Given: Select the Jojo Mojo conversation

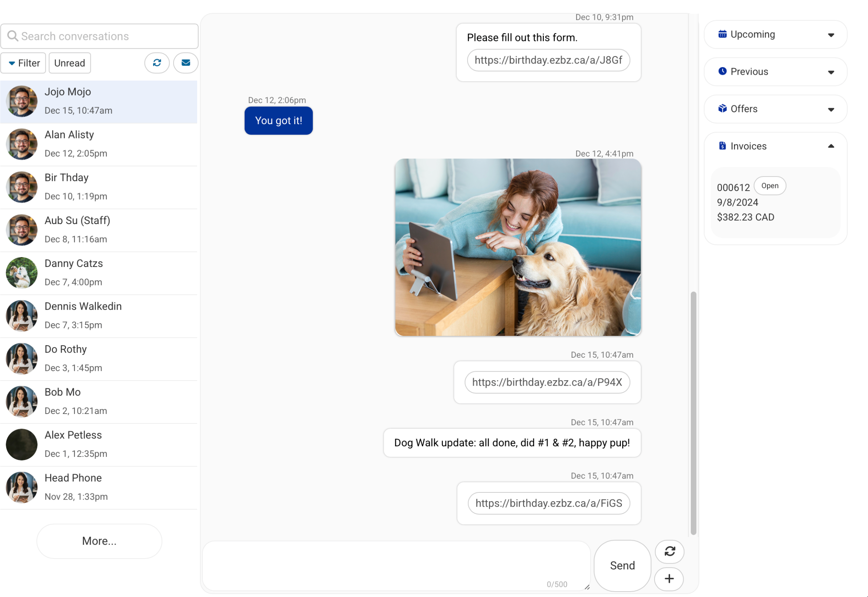Looking at the screenshot, I should pos(99,101).
